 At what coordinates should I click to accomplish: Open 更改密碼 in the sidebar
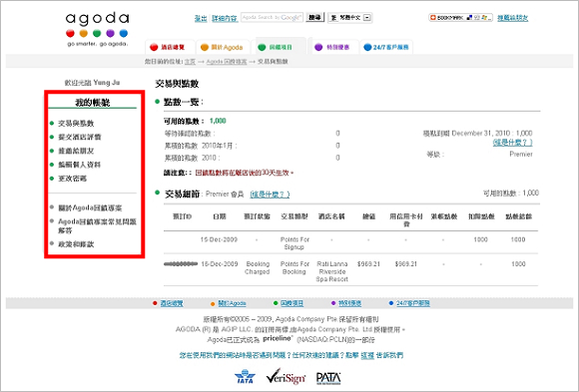click(x=72, y=179)
